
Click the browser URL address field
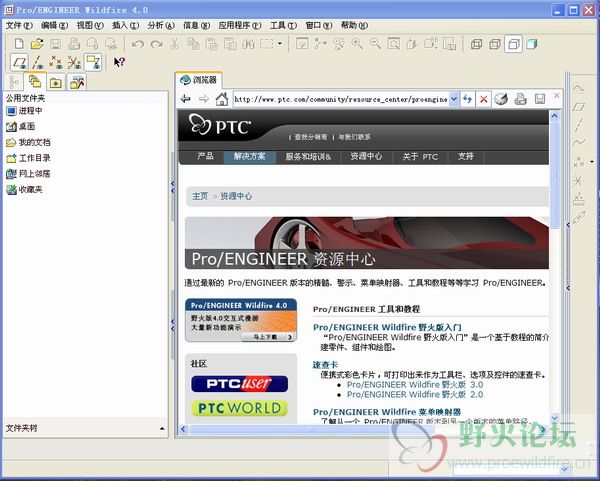341,99
